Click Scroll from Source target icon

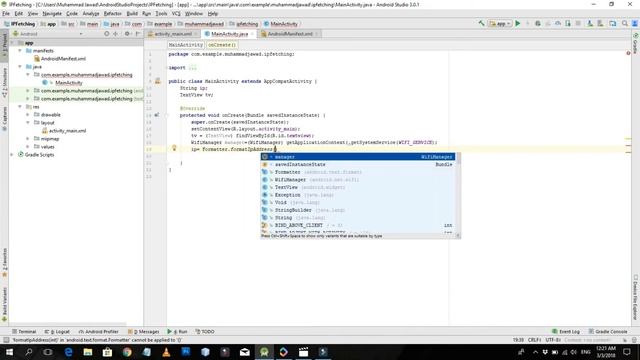click(x=107, y=34)
